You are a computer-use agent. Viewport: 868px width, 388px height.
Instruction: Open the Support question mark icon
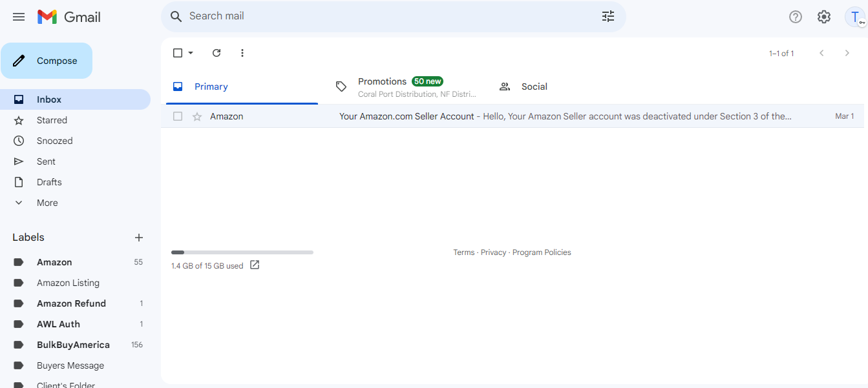(x=796, y=17)
